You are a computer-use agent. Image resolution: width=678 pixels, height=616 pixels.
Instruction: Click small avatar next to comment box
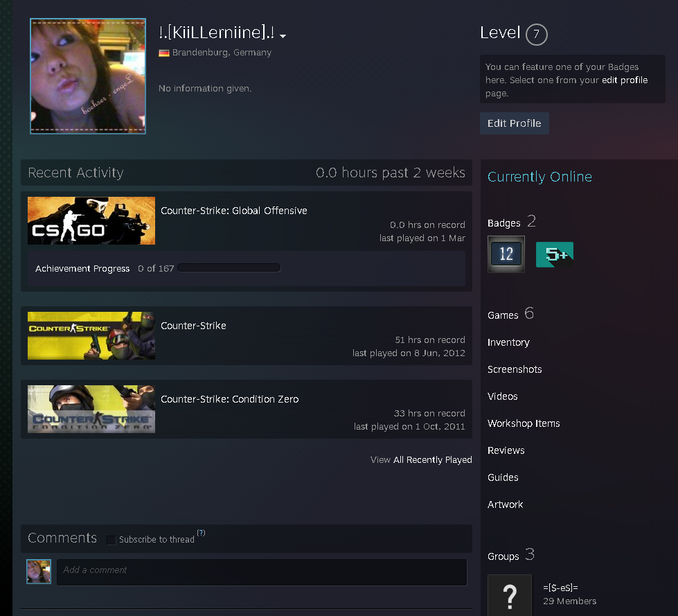point(39,572)
